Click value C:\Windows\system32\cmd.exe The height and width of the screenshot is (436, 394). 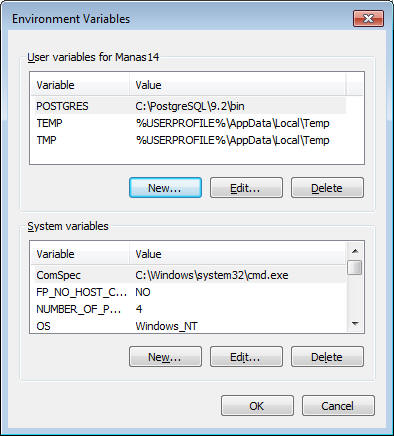(x=212, y=275)
